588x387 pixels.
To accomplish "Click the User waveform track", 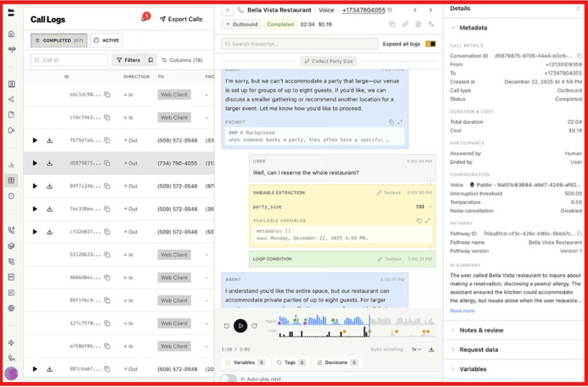I will (357, 332).
